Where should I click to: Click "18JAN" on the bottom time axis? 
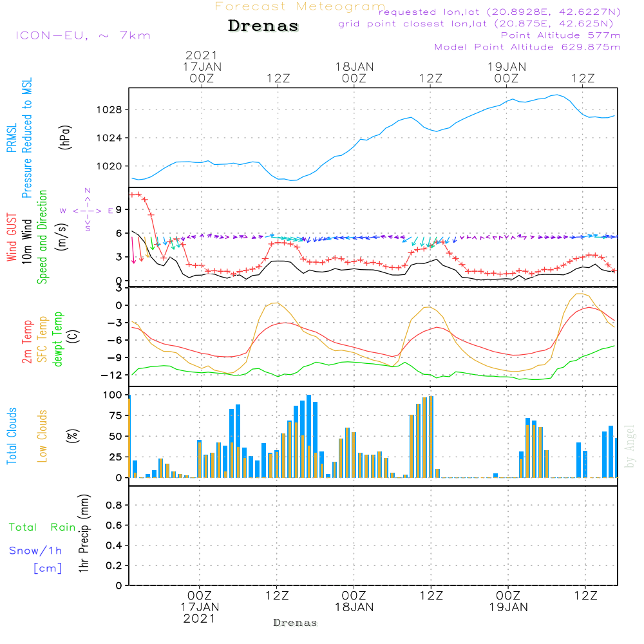point(354,607)
